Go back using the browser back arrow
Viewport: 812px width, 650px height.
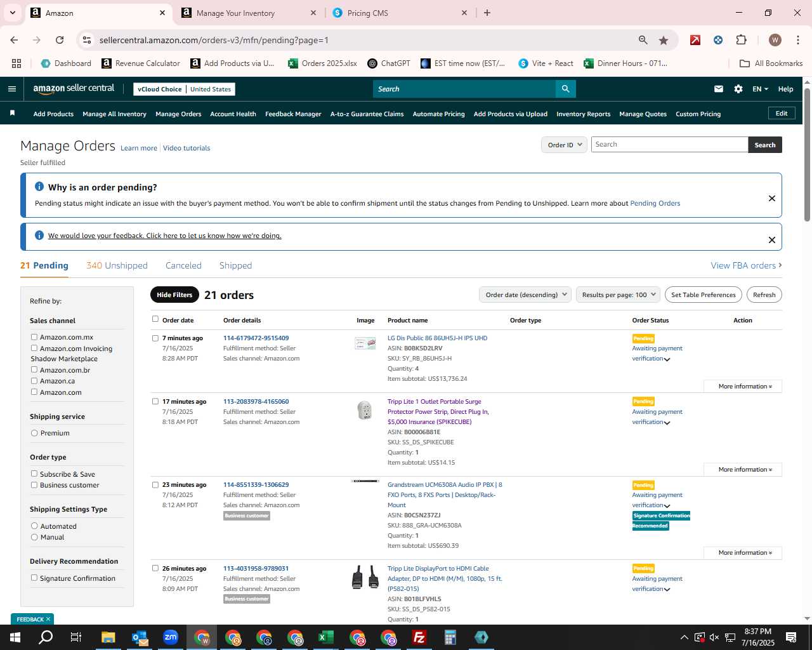[14, 40]
